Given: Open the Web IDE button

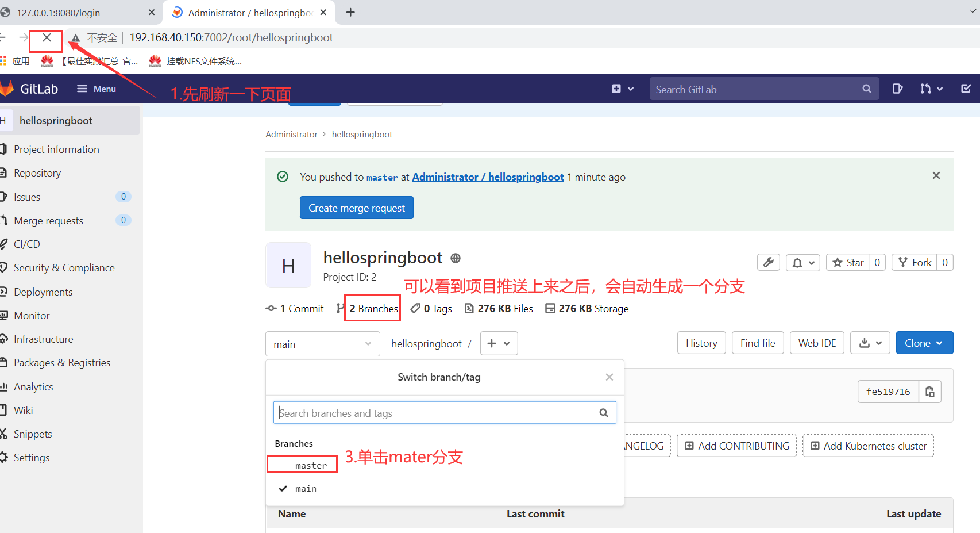Looking at the screenshot, I should [817, 343].
